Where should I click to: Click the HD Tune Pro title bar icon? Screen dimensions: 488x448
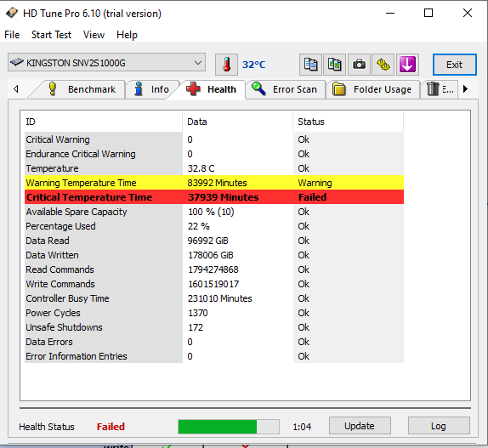pyautogui.click(x=12, y=13)
